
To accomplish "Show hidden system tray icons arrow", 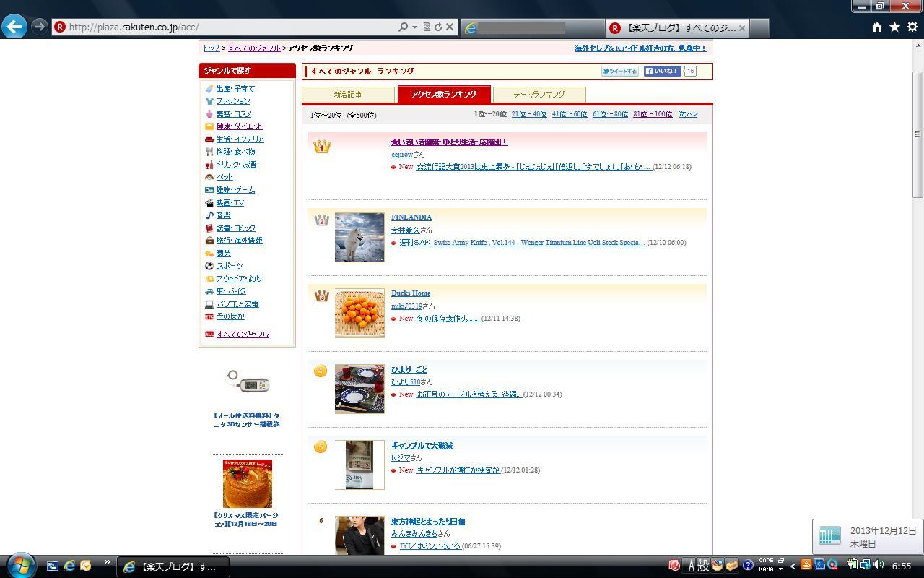I will click(793, 566).
